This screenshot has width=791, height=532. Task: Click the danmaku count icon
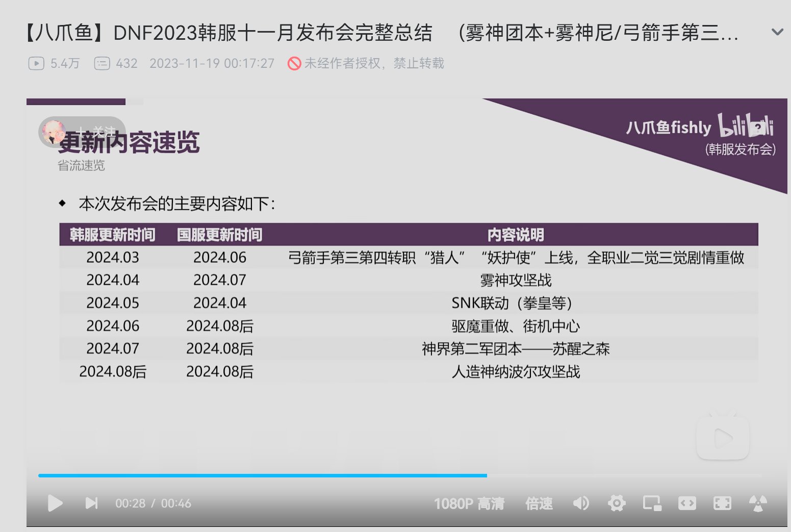pos(102,63)
